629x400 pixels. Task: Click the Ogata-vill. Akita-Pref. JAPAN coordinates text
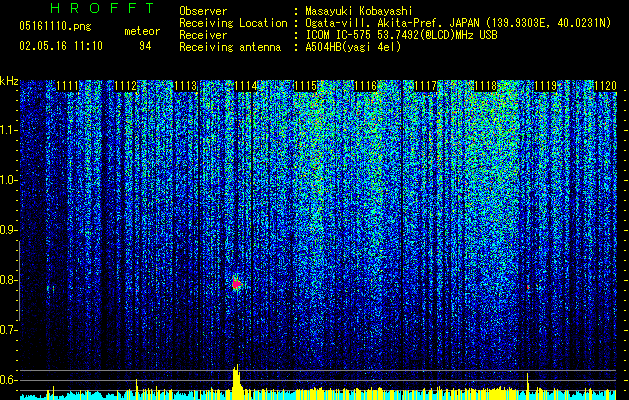[x=458, y=24]
